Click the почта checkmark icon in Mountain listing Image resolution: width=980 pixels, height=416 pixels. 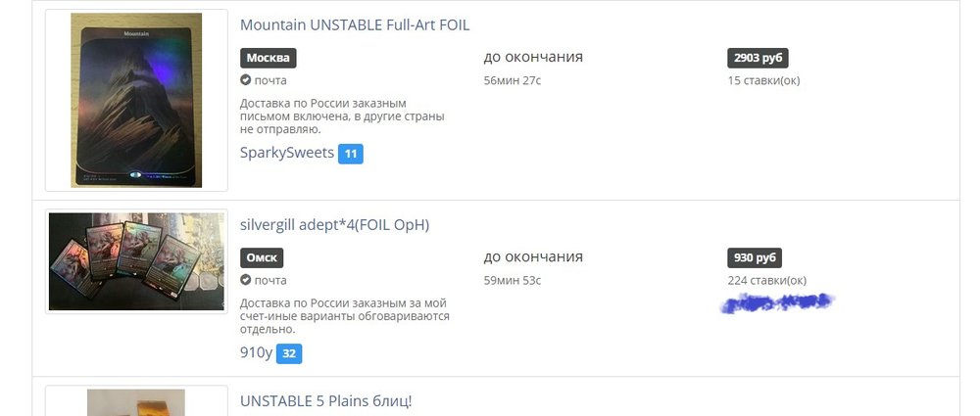click(245, 80)
